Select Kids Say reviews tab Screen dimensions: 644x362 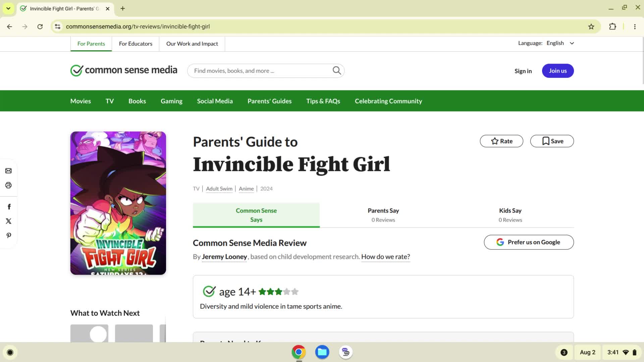(510, 215)
